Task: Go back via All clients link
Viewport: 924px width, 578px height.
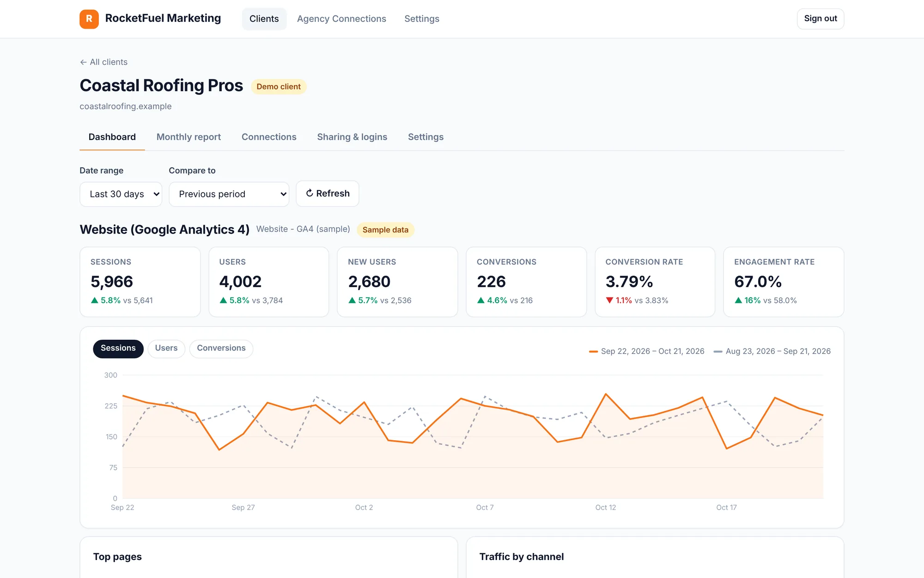Action: (x=103, y=62)
